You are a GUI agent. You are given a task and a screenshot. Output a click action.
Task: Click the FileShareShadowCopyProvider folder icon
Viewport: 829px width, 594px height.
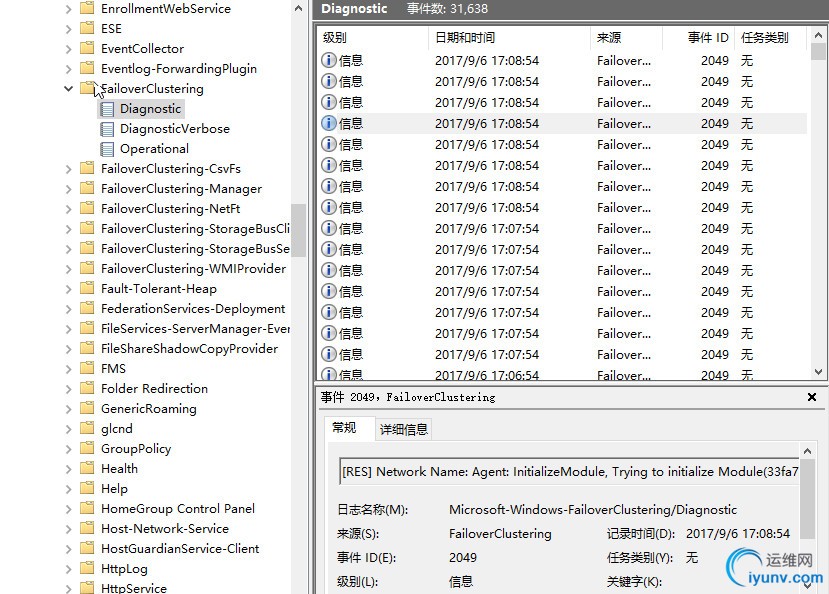(x=87, y=348)
